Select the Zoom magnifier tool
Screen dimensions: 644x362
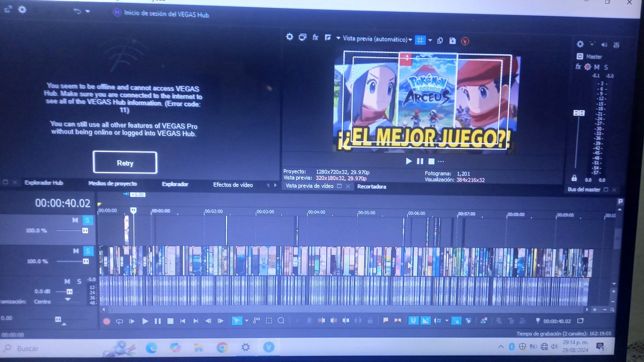click(x=281, y=321)
